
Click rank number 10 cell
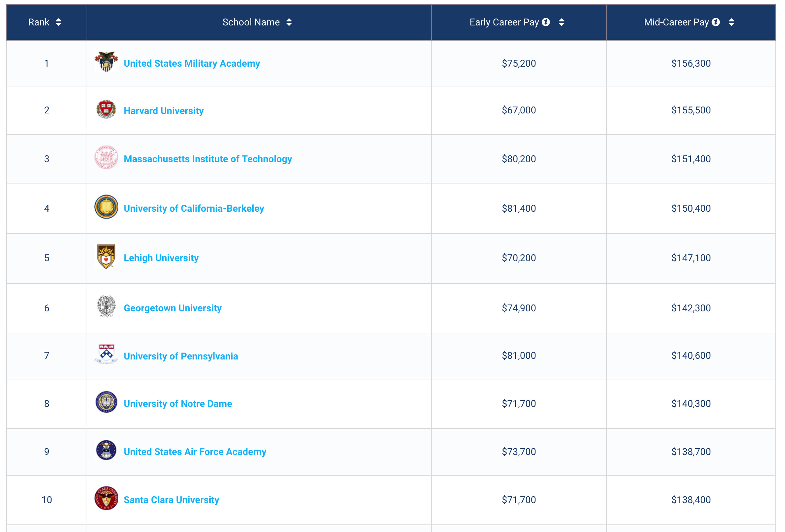click(x=47, y=500)
